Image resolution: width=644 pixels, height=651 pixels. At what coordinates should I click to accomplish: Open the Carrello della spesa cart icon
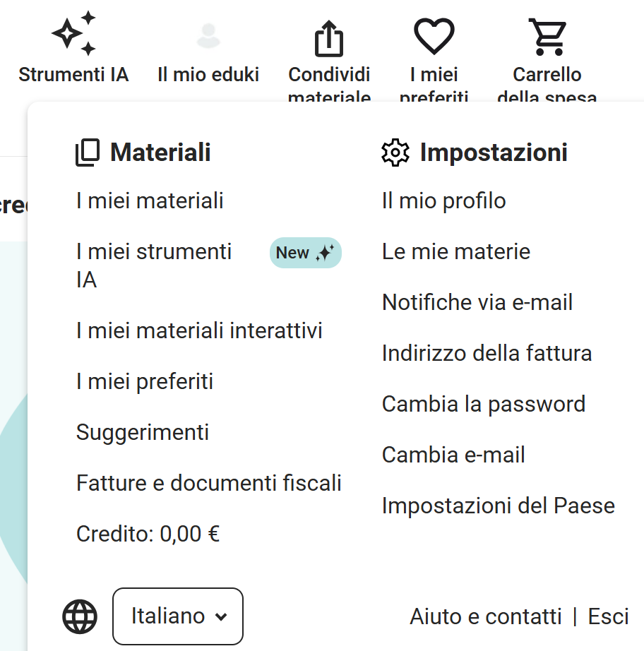pyautogui.click(x=547, y=37)
